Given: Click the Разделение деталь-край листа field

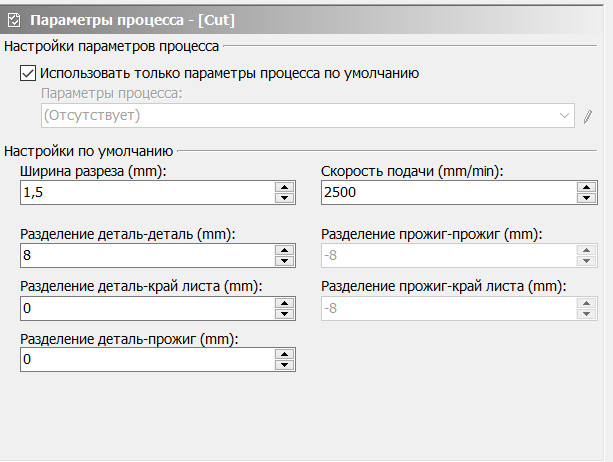Looking at the screenshot, I should 146,307.
